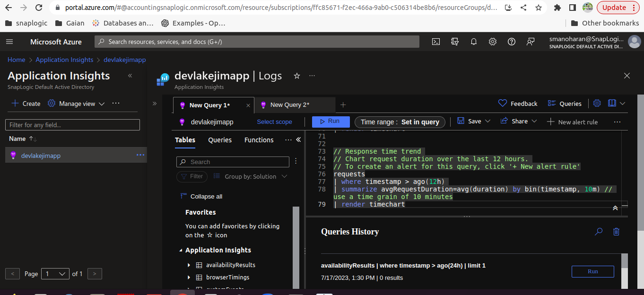Screen dimensions: 644x295
Task: Open the reference book icon near settings
Action: point(613,103)
